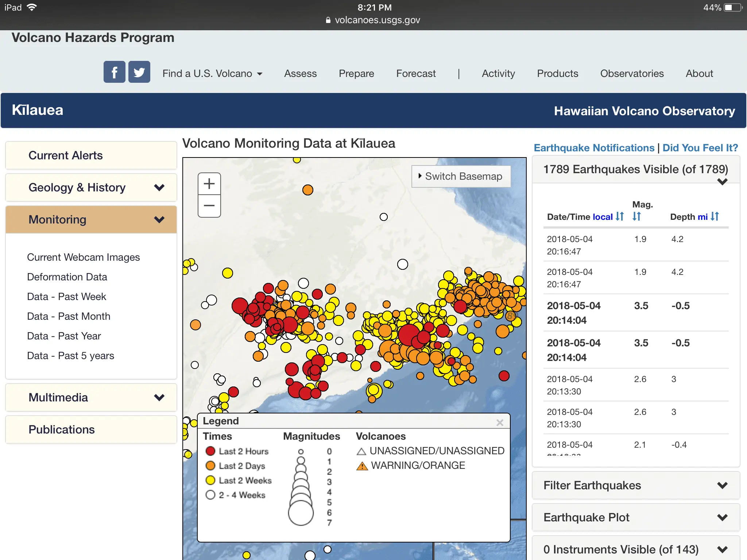Open the Facebook share icon
The width and height of the screenshot is (747, 560).
coord(114,72)
